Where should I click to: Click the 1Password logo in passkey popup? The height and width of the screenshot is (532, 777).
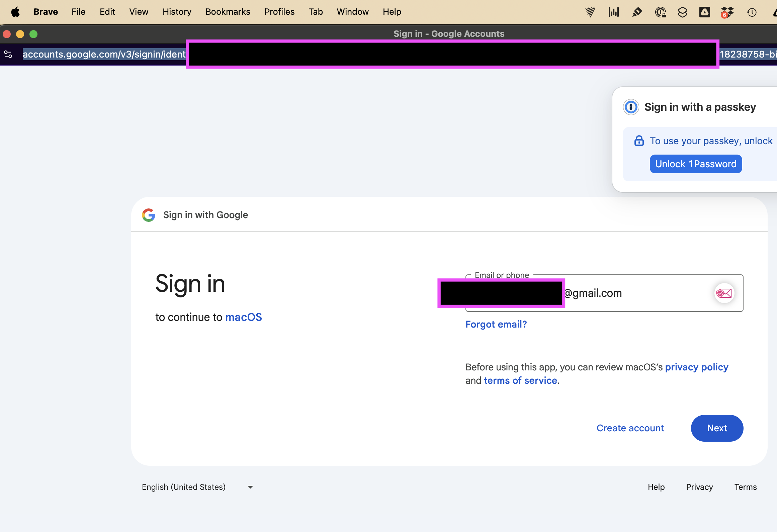tap(631, 107)
